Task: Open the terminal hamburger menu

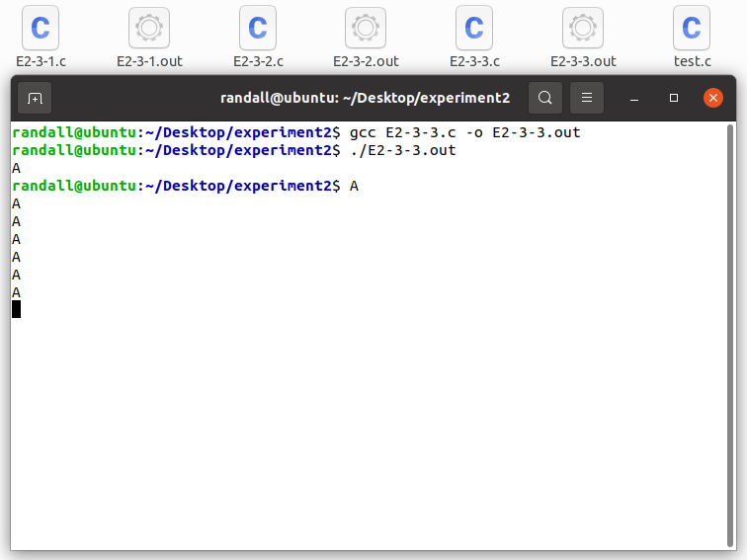Action: pos(586,99)
